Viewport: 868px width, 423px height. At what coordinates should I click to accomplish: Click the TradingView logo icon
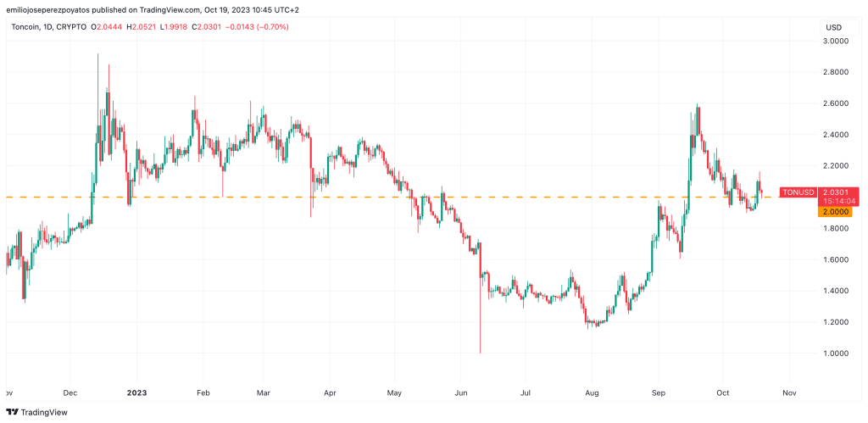coord(14,411)
